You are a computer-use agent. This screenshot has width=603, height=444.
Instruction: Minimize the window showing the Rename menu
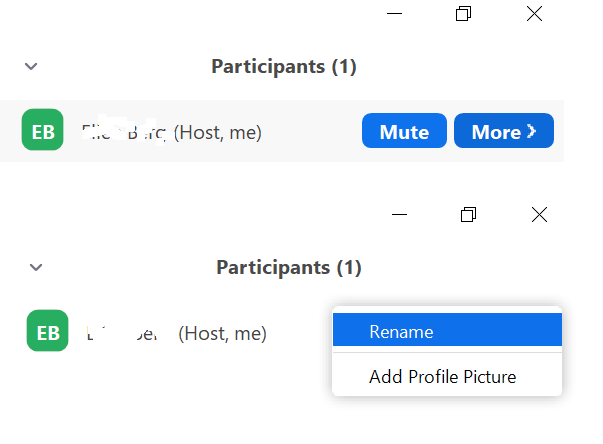pos(399,215)
